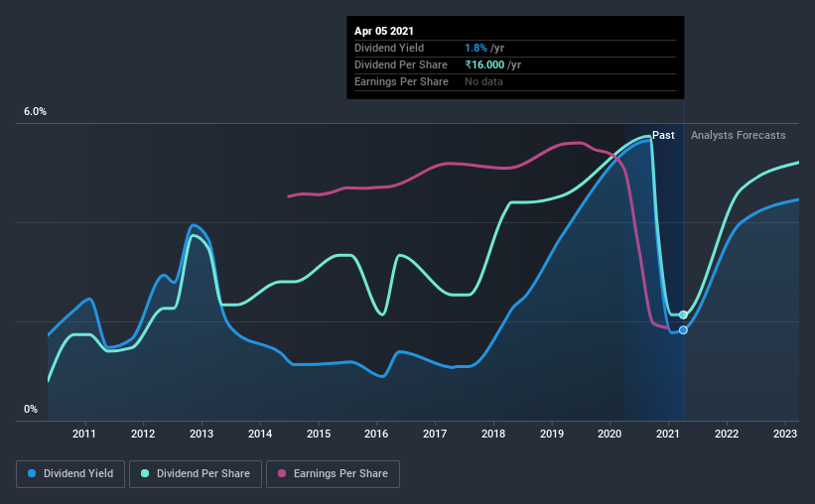Toggle the Dividend Per Share legend button
Viewport: 815px width, 504px height.
point(196,474)
